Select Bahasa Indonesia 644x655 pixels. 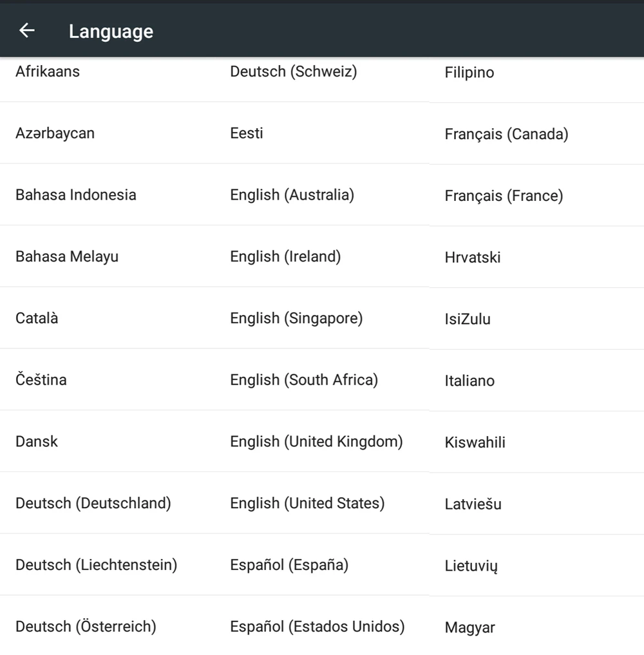tap(76, 195)
